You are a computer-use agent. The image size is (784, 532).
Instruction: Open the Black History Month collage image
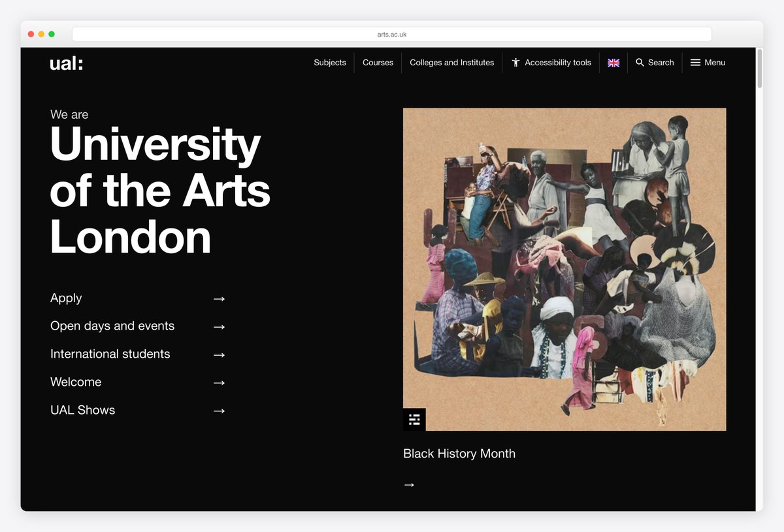pos(564,269)
